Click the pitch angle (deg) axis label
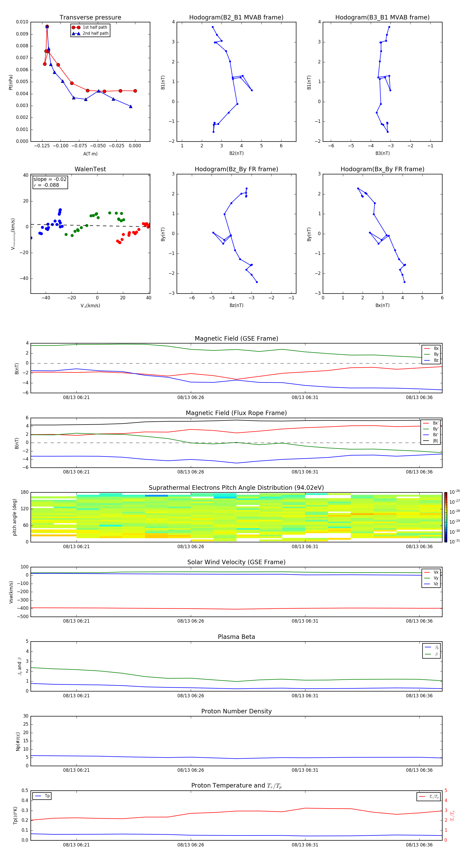Image resolution: width=473 pixels, height=868 pixels. [14, 517]
